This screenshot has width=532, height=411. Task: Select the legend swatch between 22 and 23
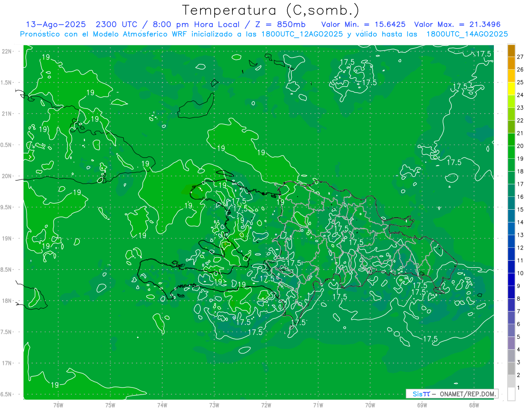[511, 114]
